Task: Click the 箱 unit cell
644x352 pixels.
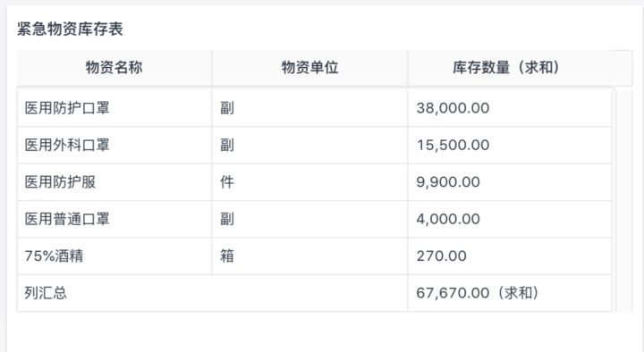Action: coord(309,256)
